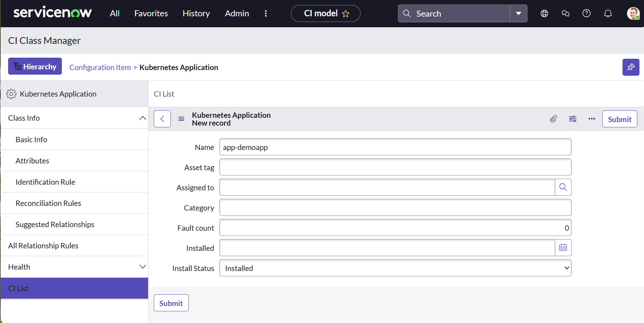Open the History menu
This screenshot has height=323, width=644.
pos(196,13)
